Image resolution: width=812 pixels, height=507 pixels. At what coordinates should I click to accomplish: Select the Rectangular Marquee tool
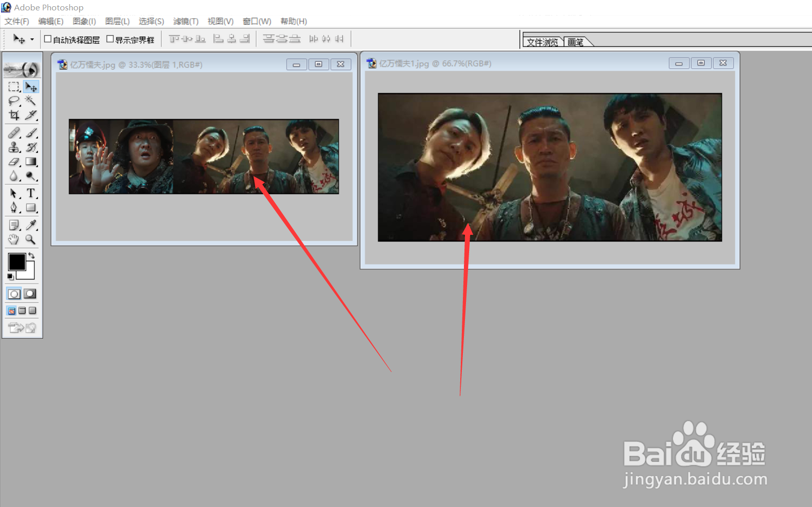click(x=14, y=87)
